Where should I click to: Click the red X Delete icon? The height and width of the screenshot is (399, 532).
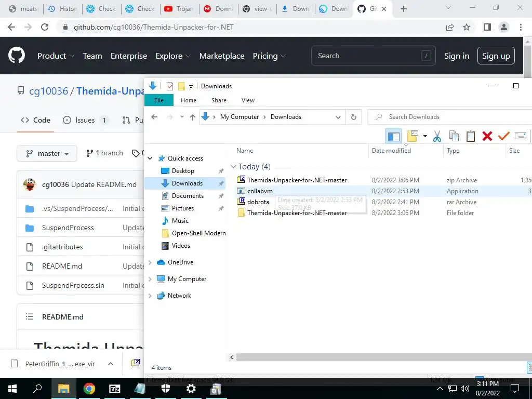tap(487, 136)
